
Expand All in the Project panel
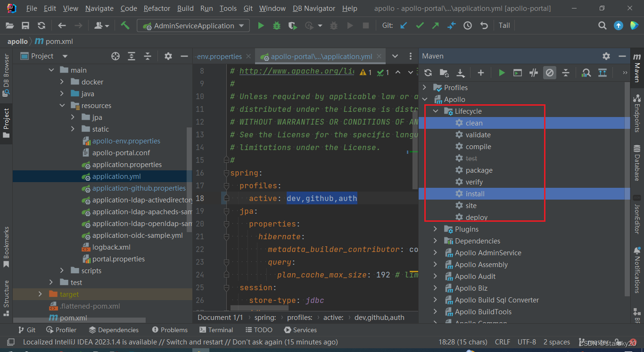coord(132,56)
